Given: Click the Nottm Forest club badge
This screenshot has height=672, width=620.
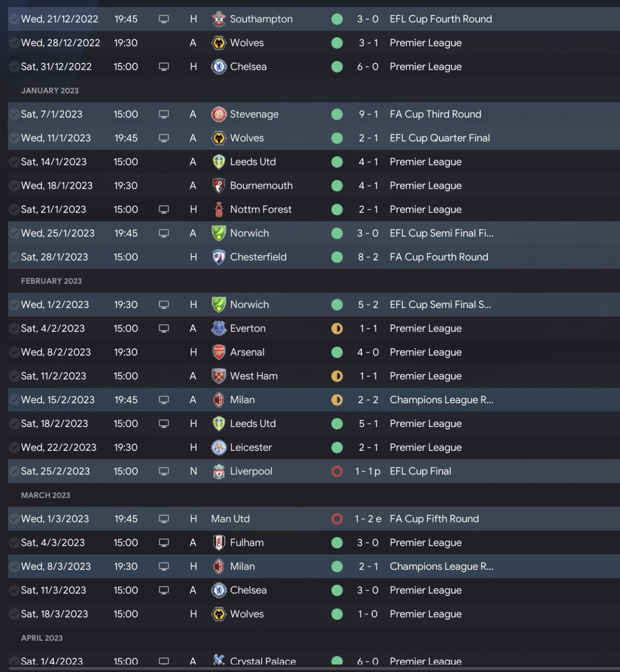Looking at the screenshot, I should click(x=219, y=210).
